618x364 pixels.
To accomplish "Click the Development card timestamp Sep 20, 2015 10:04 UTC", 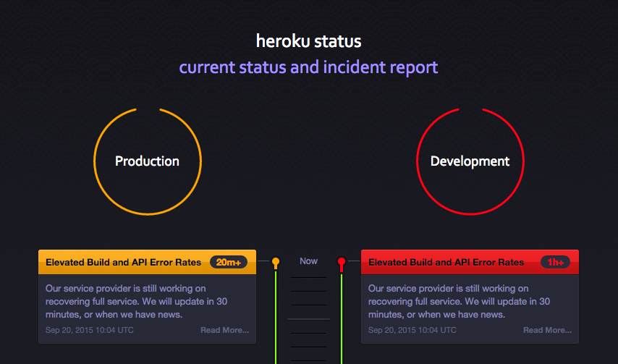I will pyautogui.click(x=412, y=330).
